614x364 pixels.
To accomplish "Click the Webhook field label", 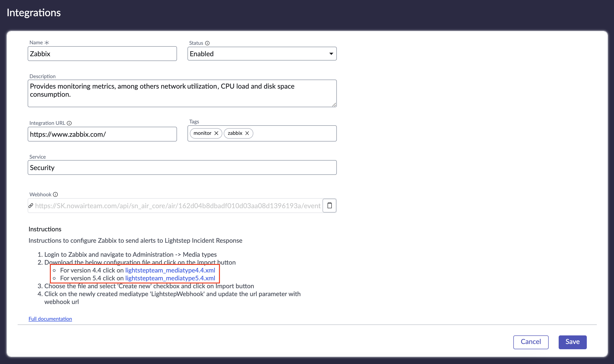I will coord(40,195).
